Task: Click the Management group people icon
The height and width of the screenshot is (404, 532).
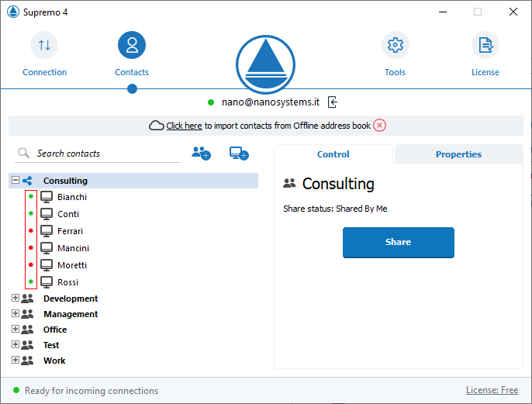Action: pyautogui.click(x=27, y=314)
